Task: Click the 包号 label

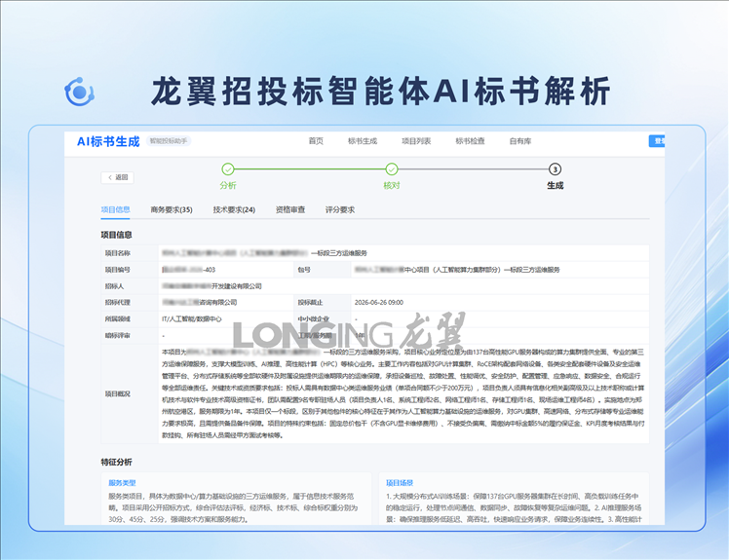Action: (x=304, y=270)
